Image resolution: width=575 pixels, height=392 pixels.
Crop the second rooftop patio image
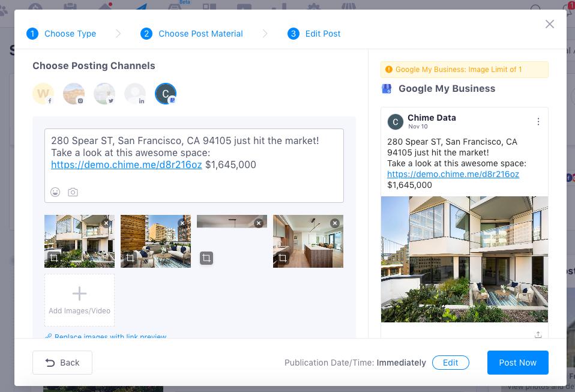(x=130, y=258)
